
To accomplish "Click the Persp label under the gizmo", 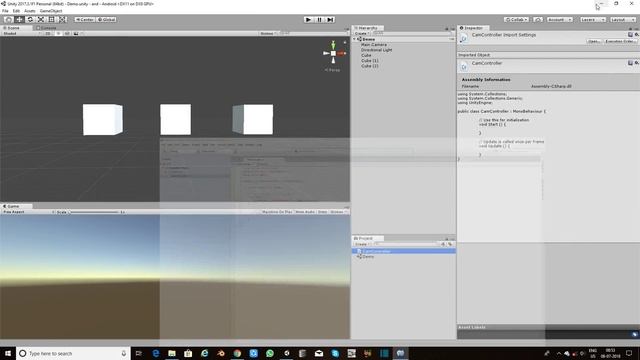I will click(332, 70).
